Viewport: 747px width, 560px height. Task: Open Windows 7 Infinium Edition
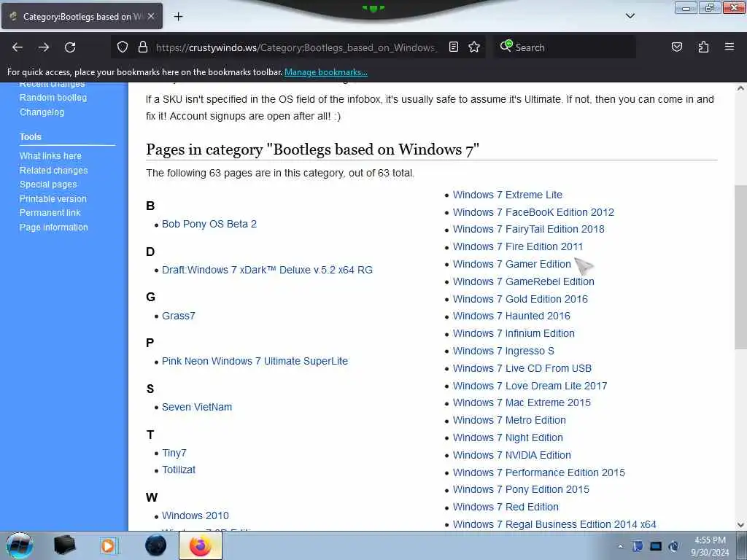[x=514, y=333]
